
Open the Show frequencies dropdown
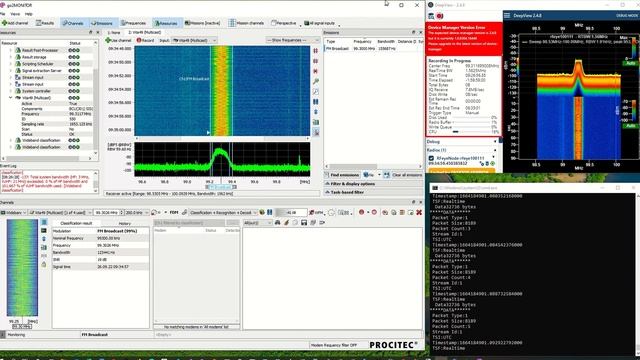293,40
